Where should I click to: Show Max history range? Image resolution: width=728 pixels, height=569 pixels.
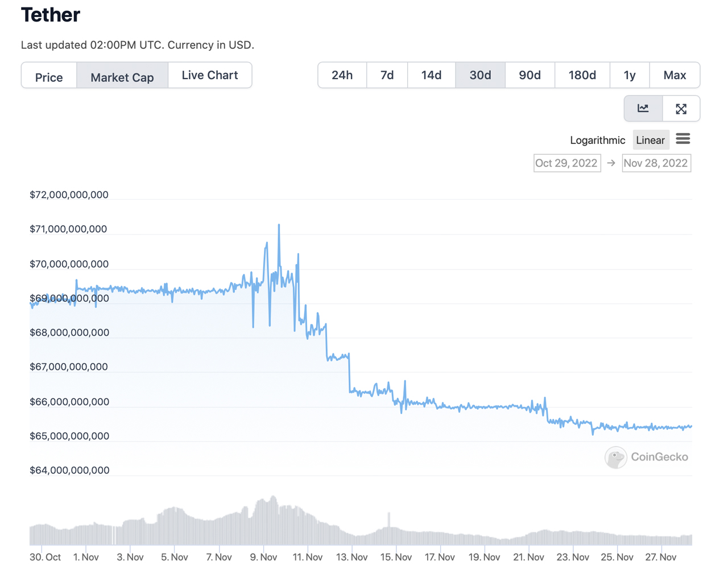tap(675, 75)
